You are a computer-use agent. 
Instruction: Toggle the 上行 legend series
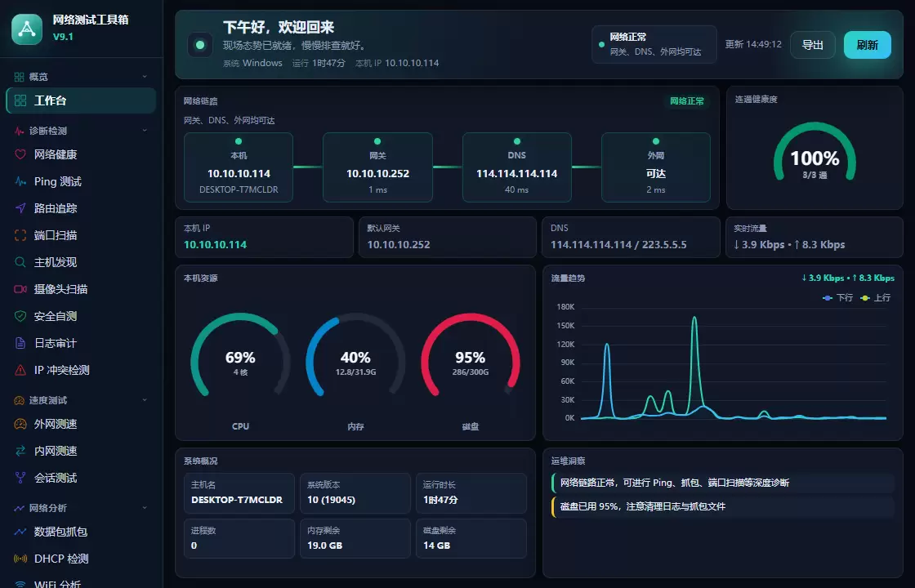point(876,297)
